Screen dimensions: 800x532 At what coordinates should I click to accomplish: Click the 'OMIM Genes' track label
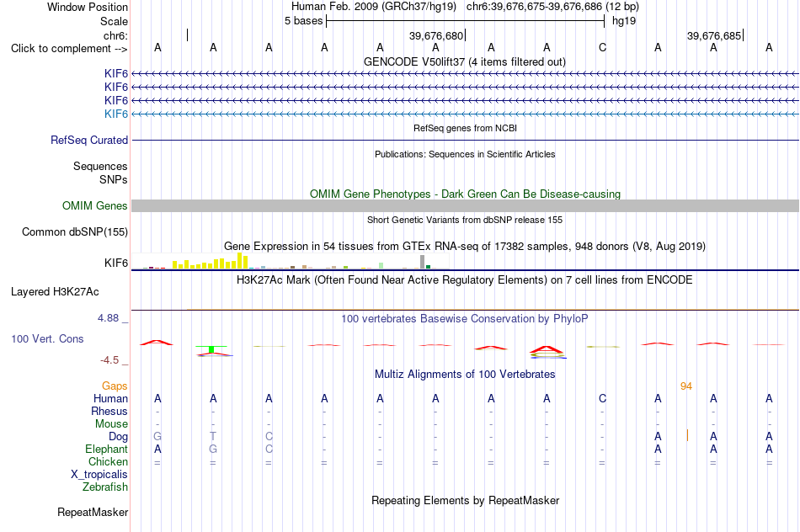click(x=95, y=205)
